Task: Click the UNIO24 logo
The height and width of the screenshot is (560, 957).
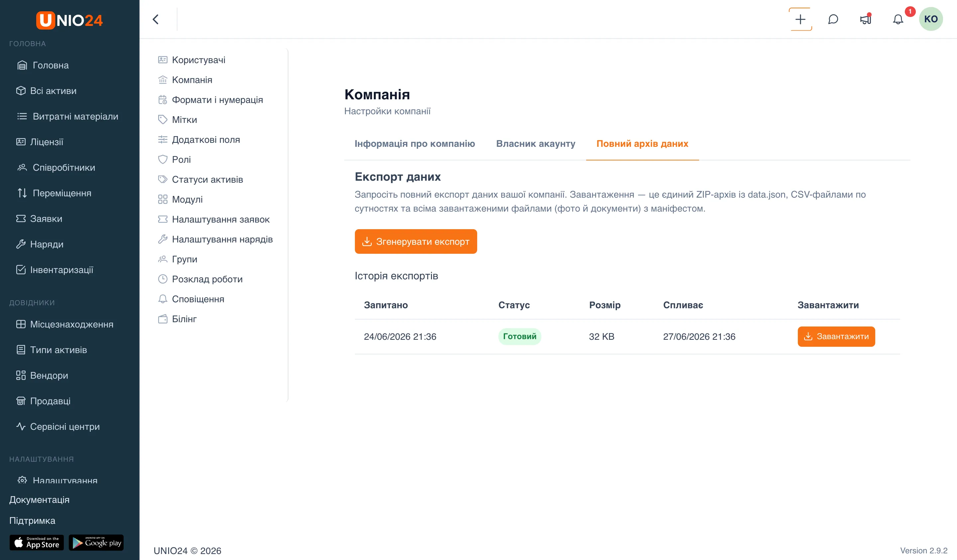Action: (x=69, y=20)
